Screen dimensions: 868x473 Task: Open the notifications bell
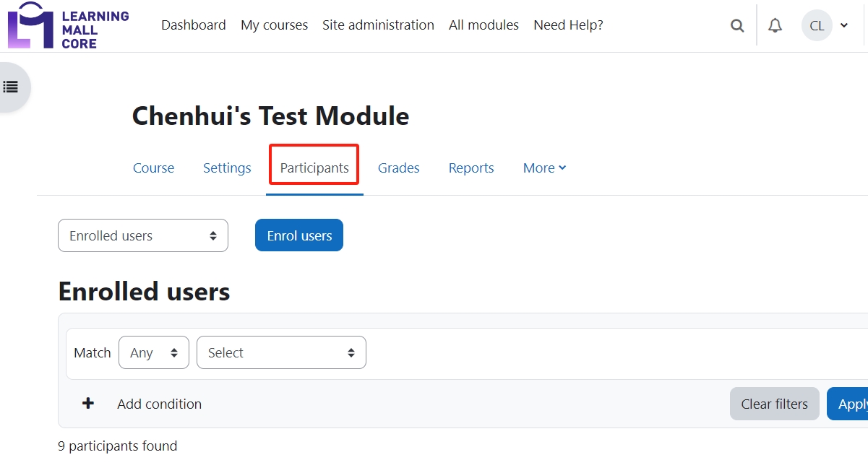pyautogui.click(x=775, y=25)
